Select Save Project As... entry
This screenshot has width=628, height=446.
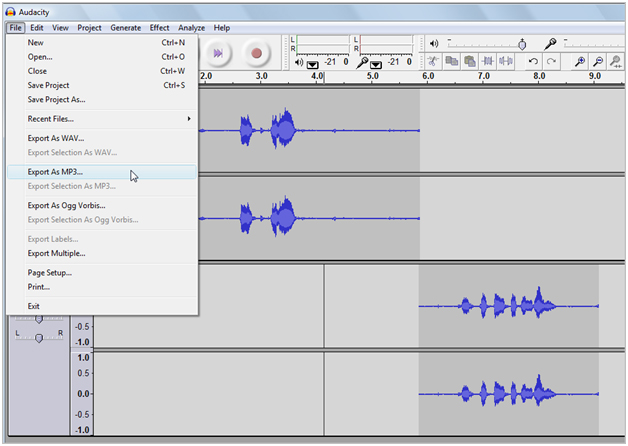[x=102, y=99]
